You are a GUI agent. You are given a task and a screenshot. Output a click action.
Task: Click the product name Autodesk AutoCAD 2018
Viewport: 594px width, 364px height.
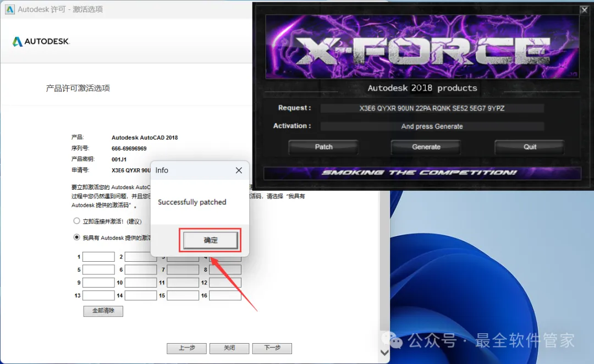pos(145,137)
